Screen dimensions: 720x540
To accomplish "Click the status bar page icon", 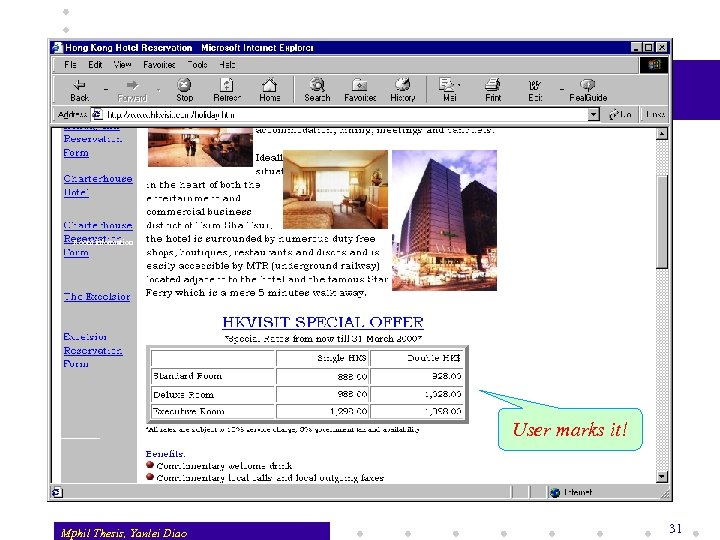I will (57, 492).
